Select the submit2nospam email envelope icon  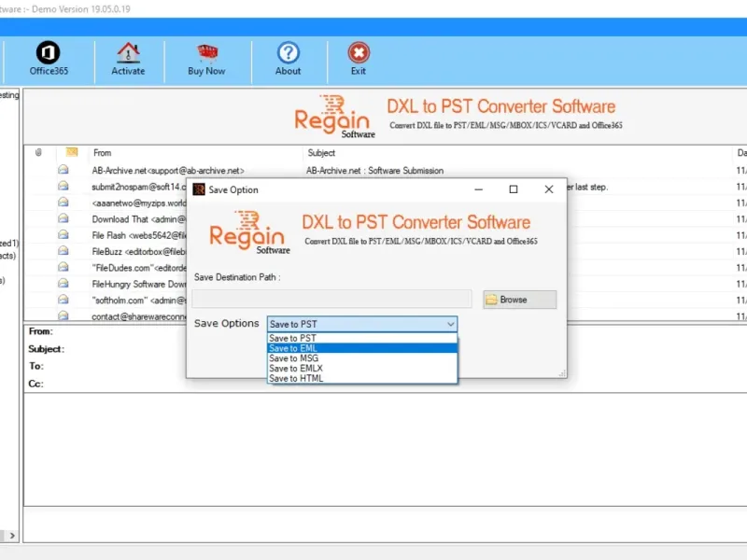63,186
